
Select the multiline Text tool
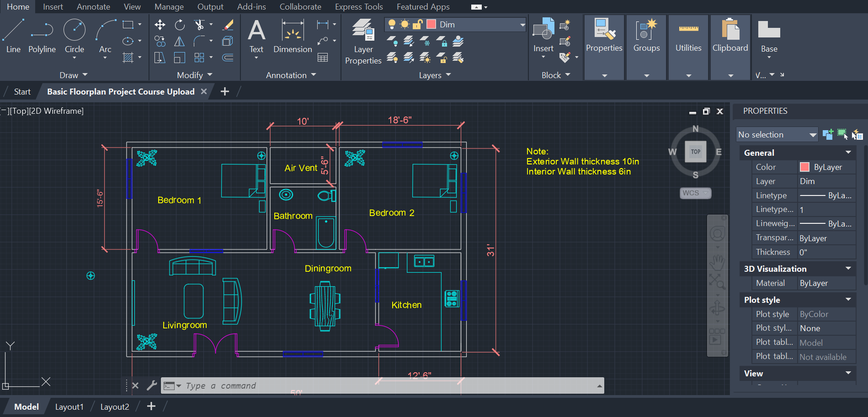click(256, 37)
